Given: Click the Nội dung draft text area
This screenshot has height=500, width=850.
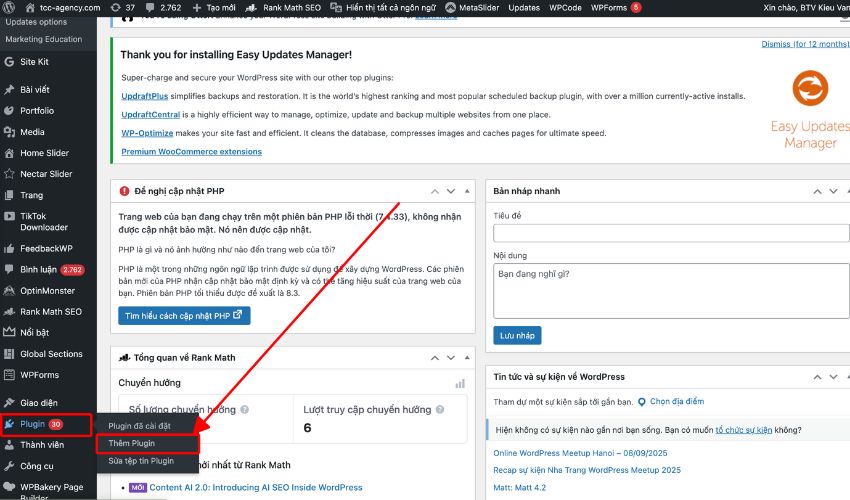Looking at the screenshot, I should pos(671,291).
